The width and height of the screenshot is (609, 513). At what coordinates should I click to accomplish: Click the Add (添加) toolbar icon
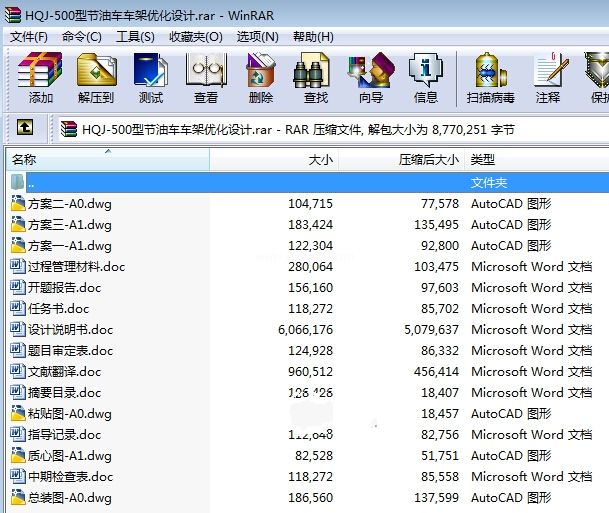point(40,70)
